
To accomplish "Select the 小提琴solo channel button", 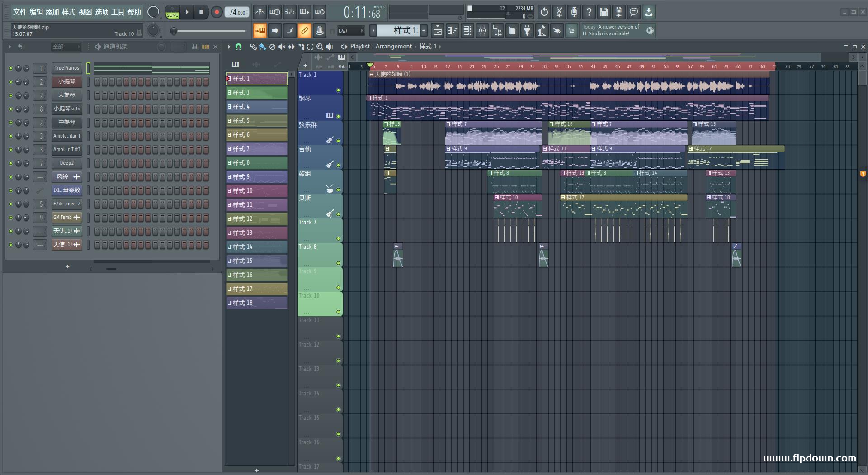I will click(67, 109).
